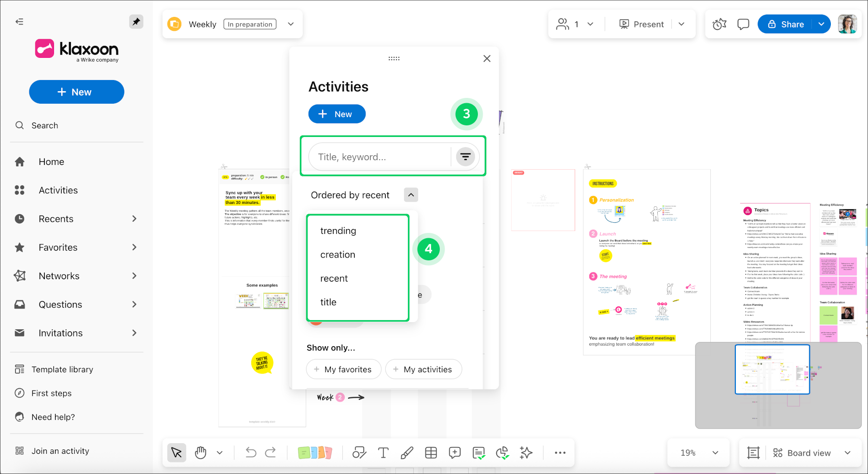
Task: Open the Board view dropdown
Action: point(813,452)
